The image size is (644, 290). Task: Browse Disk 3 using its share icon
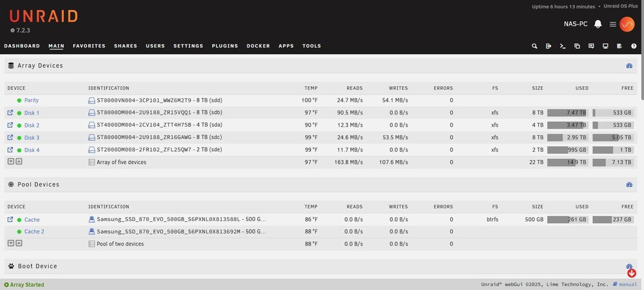(10, 138)
